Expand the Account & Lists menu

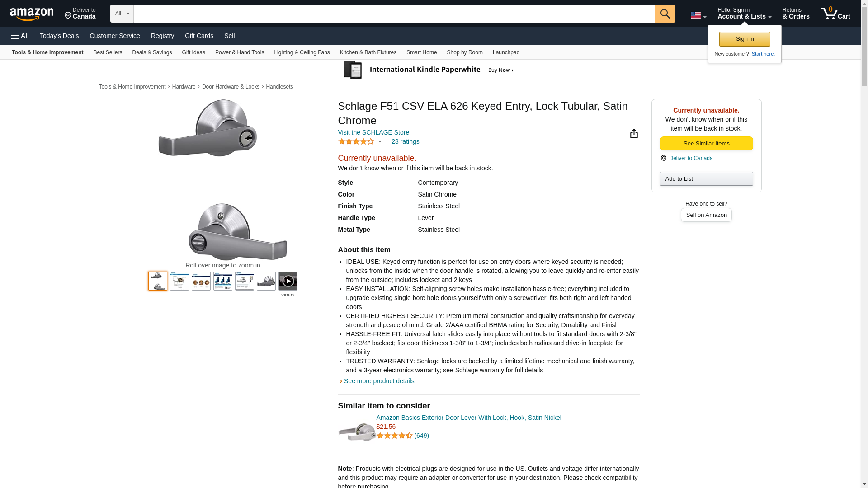point(744,14)
